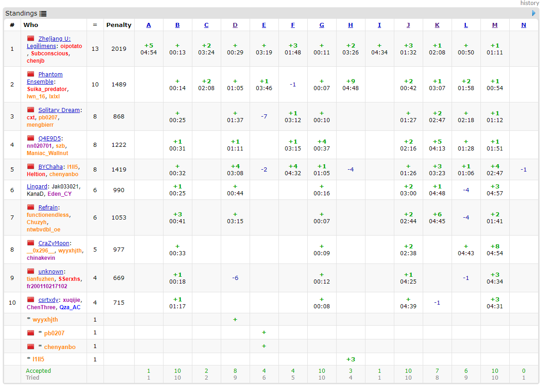This screenshot has height=392, width=545.
Task: Open problem H from the column header
Action: tap(350, 25)
